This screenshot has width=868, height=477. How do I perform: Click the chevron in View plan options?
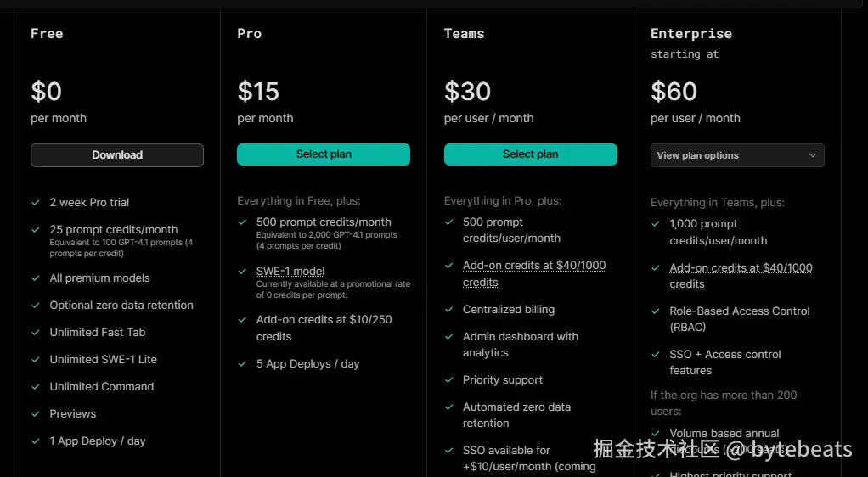click(x=812, y=155)
